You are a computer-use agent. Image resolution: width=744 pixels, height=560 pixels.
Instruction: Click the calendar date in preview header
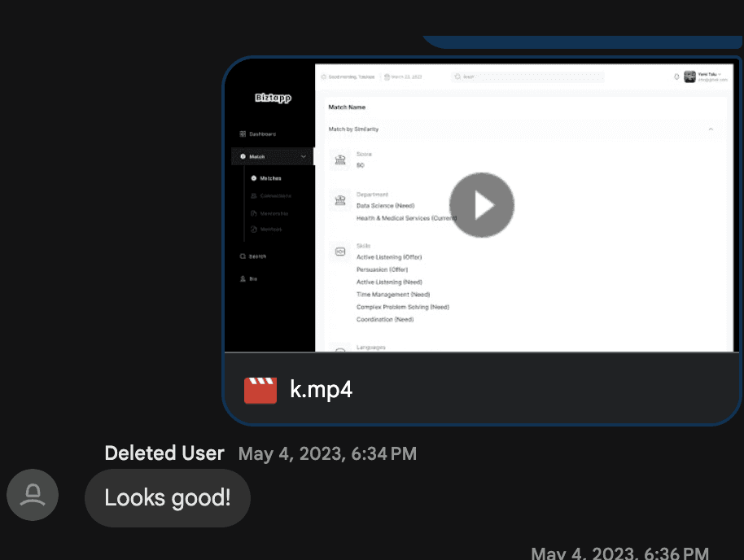[x=403, y=77]
